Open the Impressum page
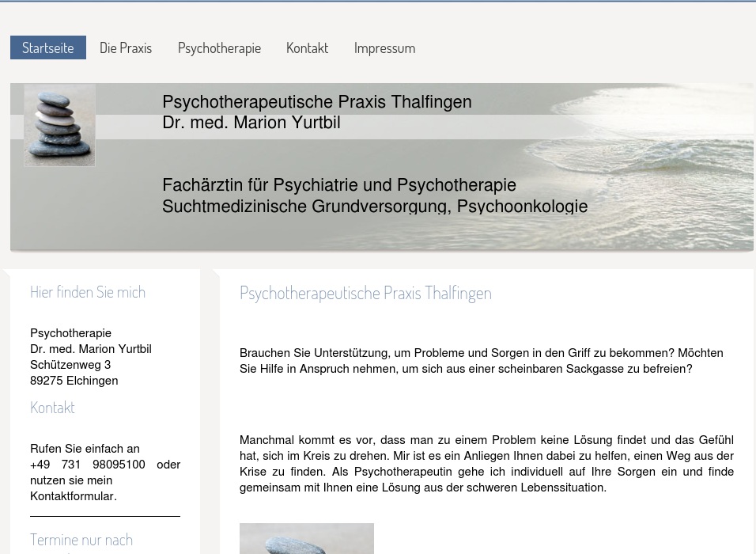This screenshot has height=554, width=756. [384, 47]
